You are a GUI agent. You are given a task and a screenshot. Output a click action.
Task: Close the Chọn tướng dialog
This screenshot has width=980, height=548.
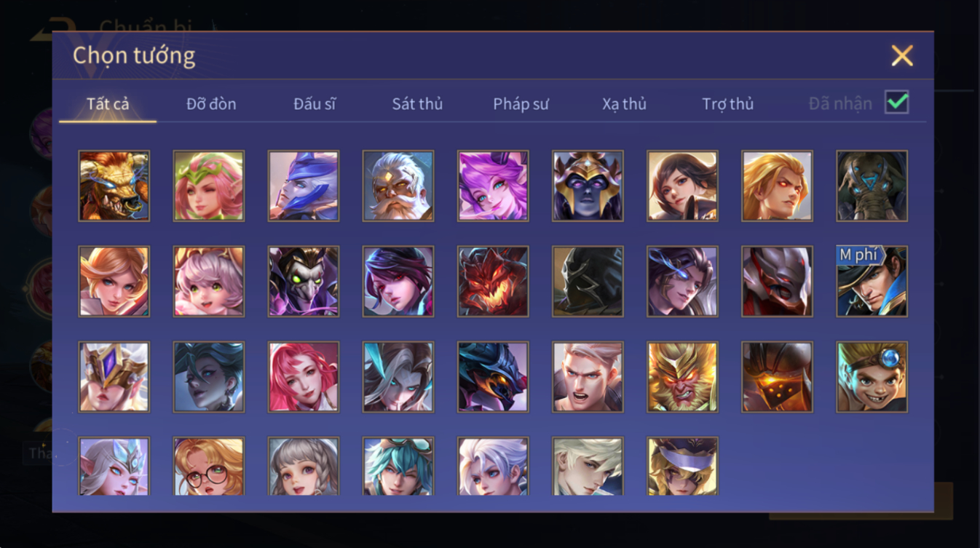902,56
